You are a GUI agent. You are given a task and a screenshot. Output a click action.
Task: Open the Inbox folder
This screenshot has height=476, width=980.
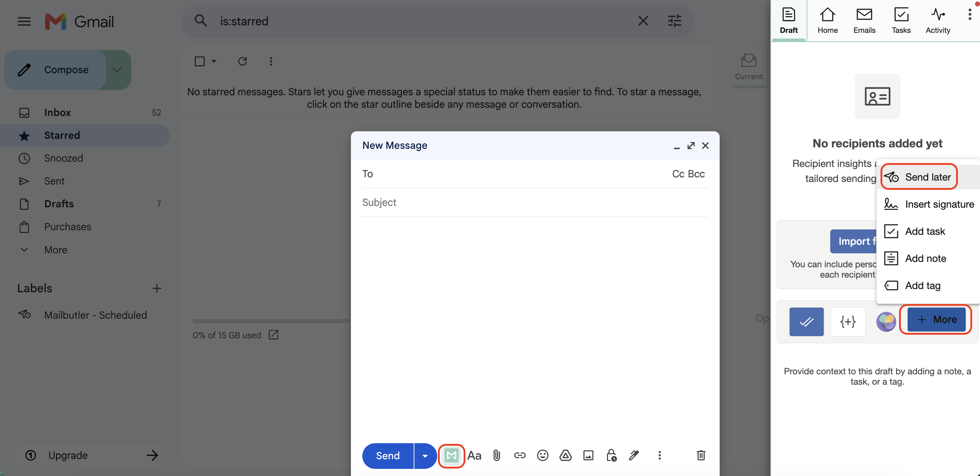85,112
